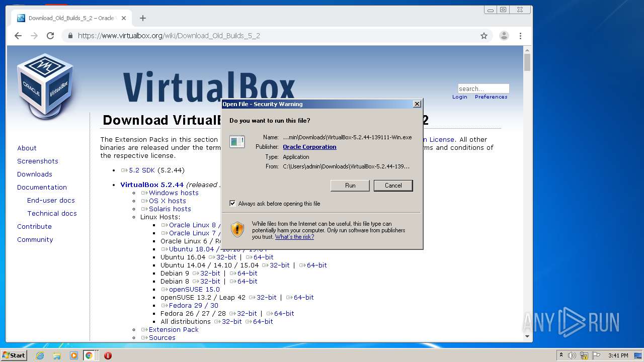
Task: Open the Windows Explorer folder taskbar icon
Action: [x=57, y=355]
